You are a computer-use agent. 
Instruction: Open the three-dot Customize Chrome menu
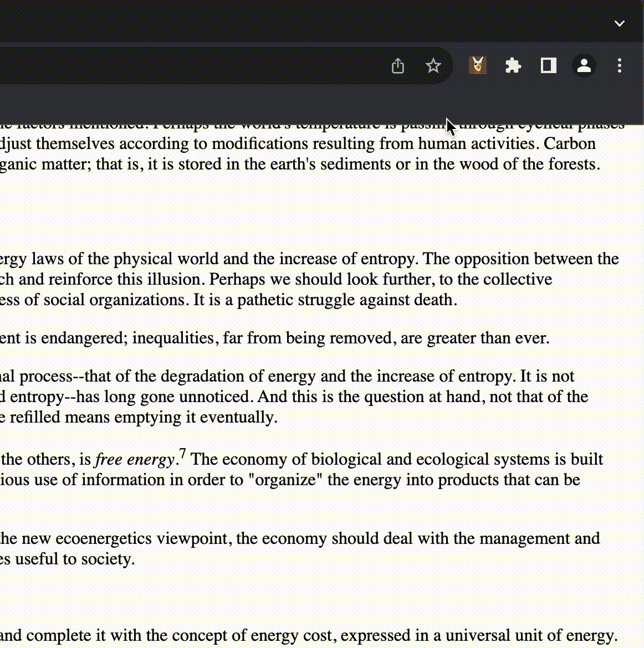click(620, 65)
